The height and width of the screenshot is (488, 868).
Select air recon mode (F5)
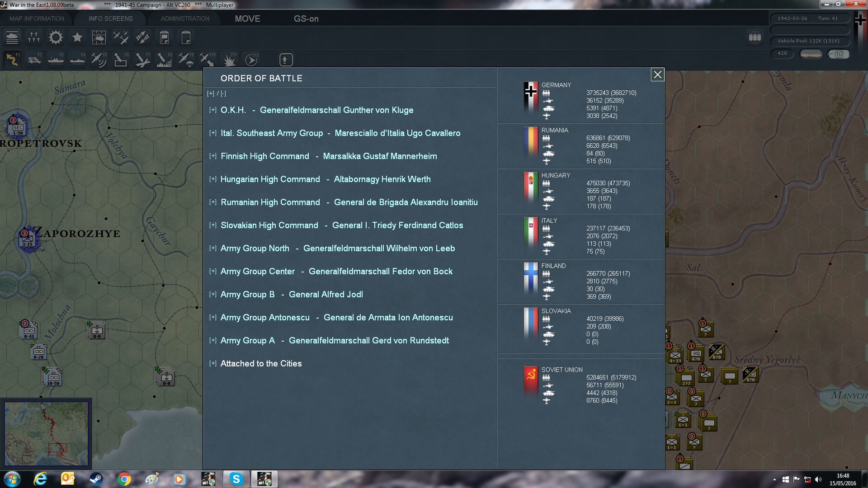(x=99, y=60)
